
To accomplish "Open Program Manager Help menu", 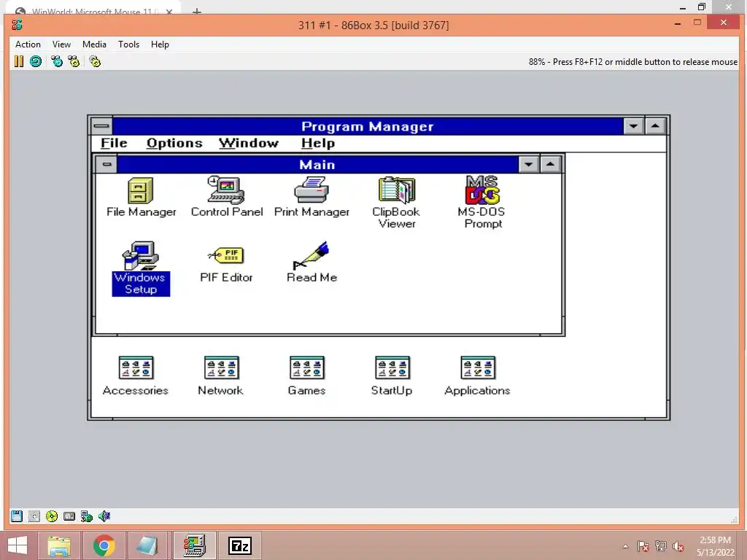I will coord(318,143).
